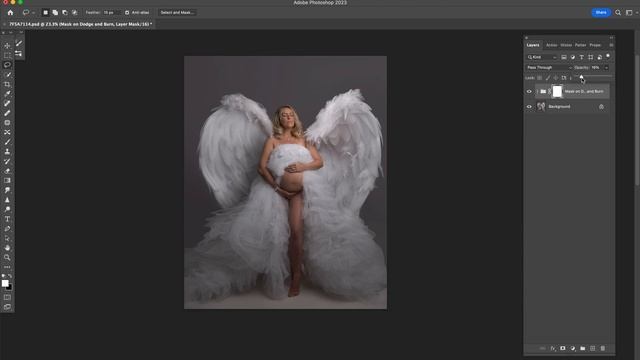The width and height of the screenshot is (640, 360).
Task: Select the Mask on Dodge and Burn group name
Action: [x=584, y=91]
